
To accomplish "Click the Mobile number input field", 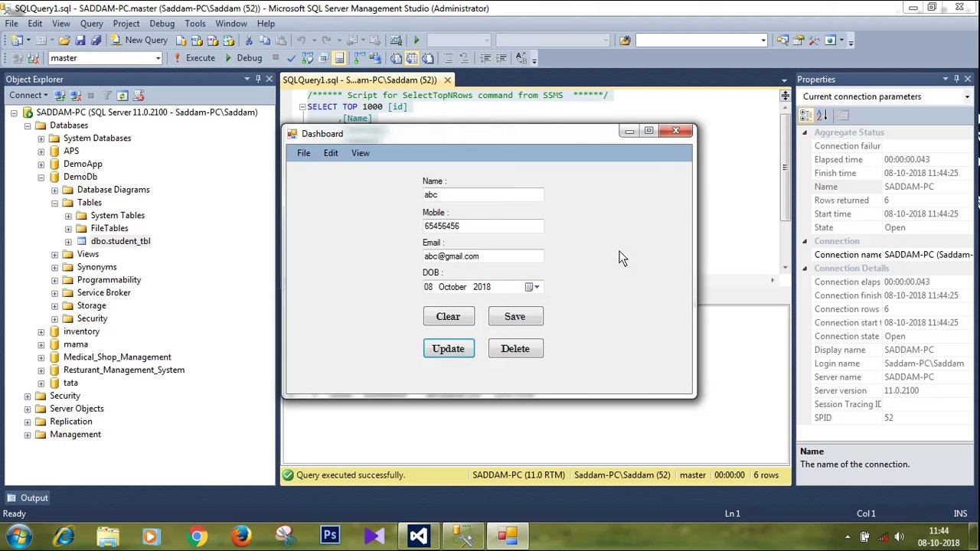I will click(483, 227).
